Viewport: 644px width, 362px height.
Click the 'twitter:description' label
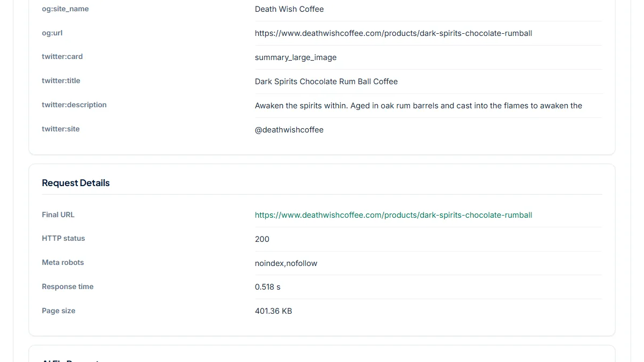(74, 105)
